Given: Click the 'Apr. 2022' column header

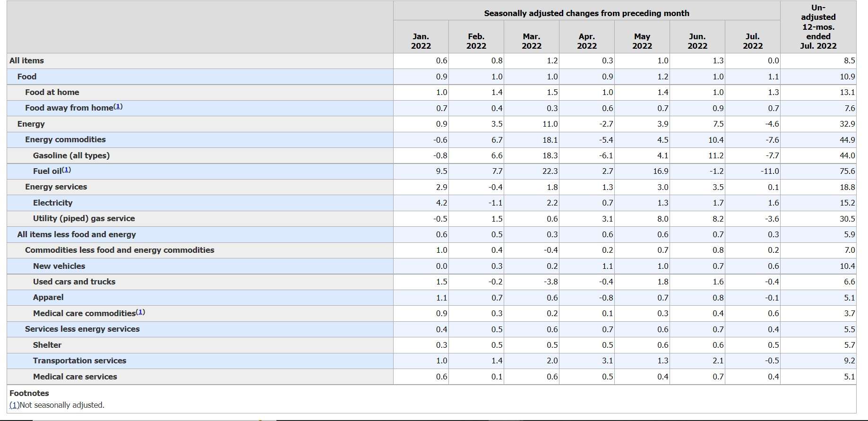Looking at the screenshot, I should coord(586,41).
